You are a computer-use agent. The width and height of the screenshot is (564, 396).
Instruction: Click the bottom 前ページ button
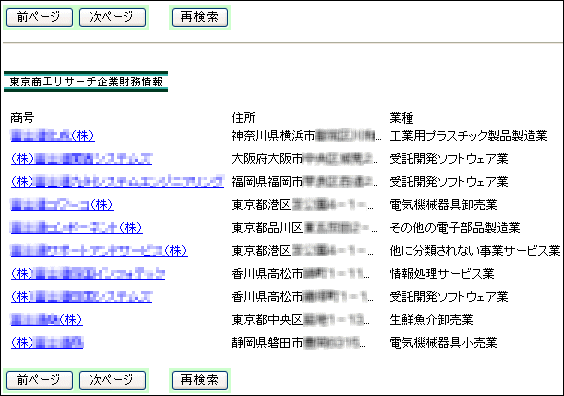click(39, 380)
